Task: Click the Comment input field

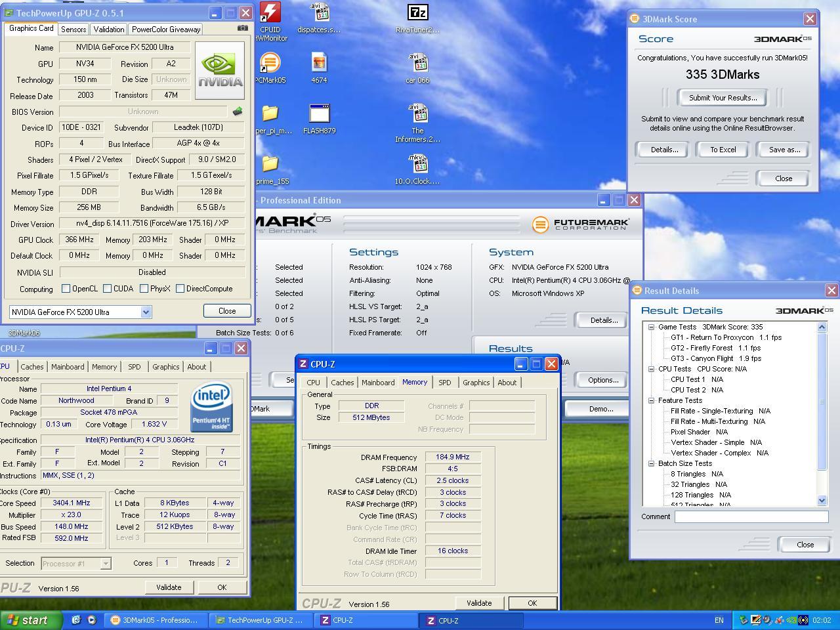Action: (751, 516)
